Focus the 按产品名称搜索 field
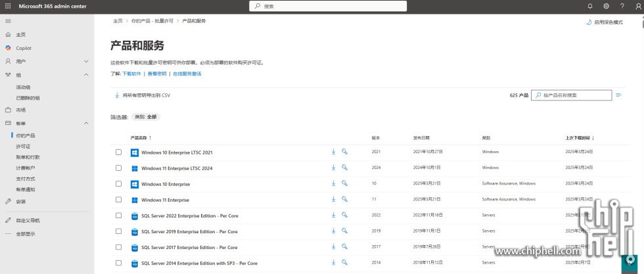 571,95
